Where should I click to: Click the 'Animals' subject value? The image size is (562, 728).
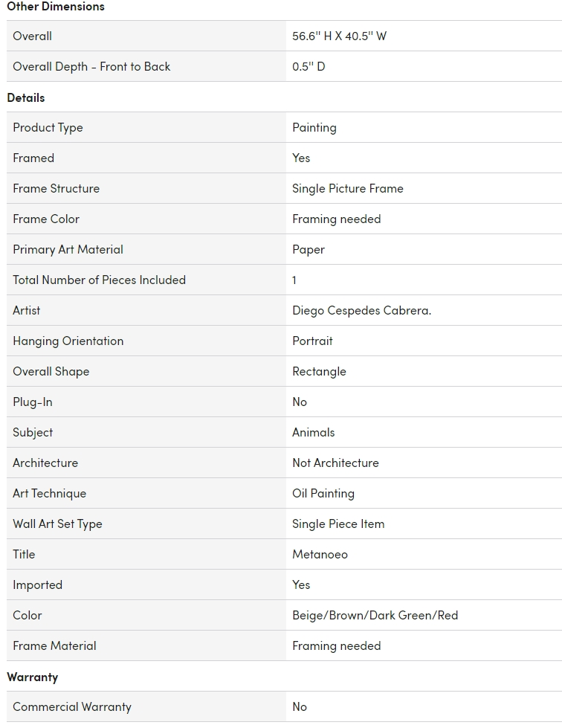313,432
